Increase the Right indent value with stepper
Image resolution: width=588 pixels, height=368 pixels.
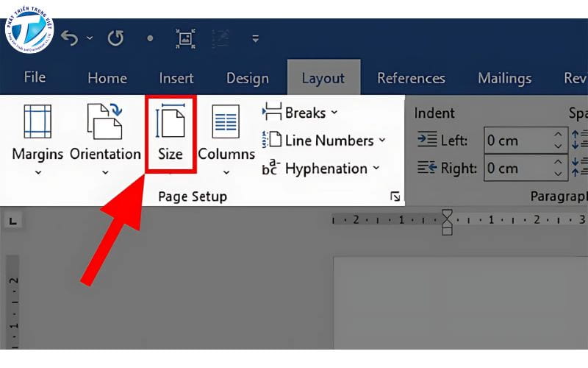pos(557,163)
